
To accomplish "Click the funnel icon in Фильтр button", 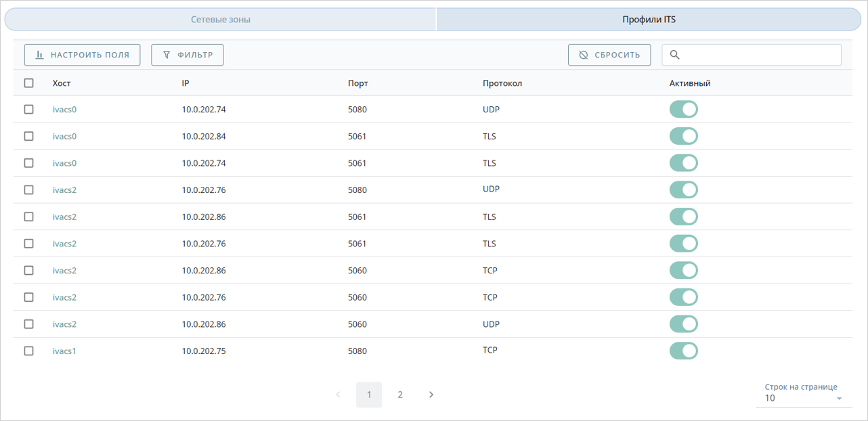I will [x=167, y=55].
